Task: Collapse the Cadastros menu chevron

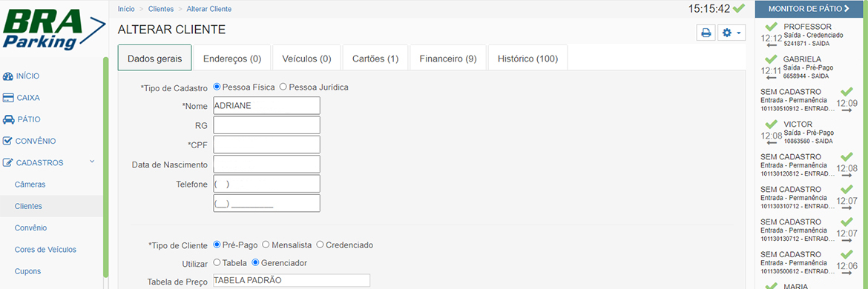Action: click(93, 162)
